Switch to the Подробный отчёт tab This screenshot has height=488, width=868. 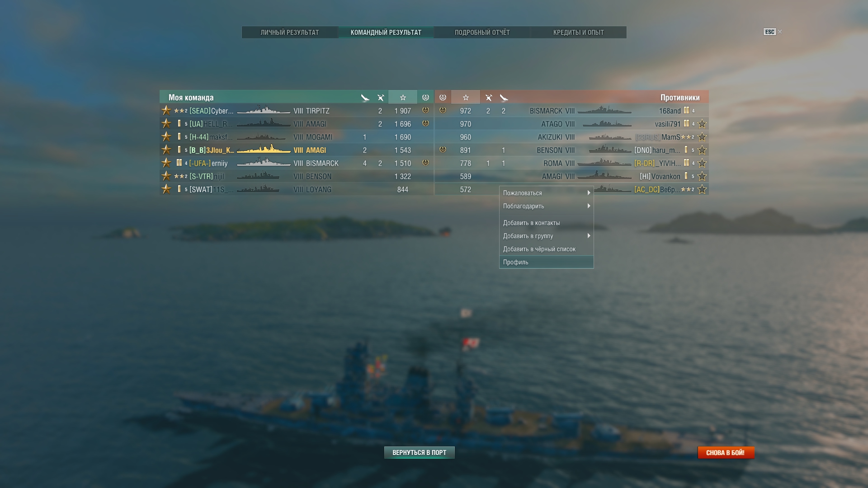[482, 33]
